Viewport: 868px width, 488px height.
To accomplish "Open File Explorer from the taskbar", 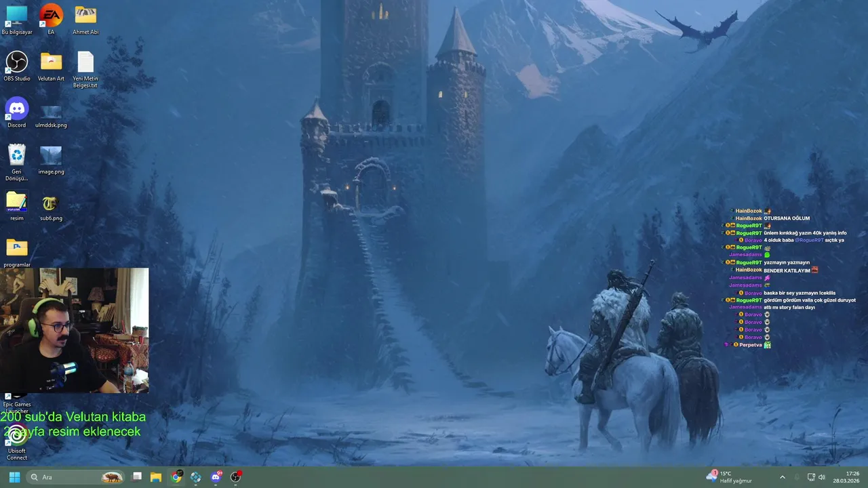I will (156, 477).
